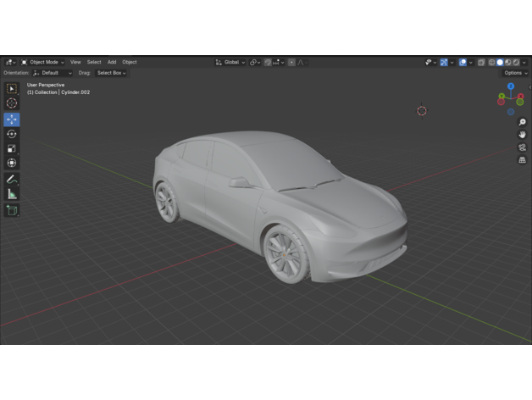This screenshot has height=400, width=532.
Task: Click the Add Cube tool
Action: pos(12,210)
